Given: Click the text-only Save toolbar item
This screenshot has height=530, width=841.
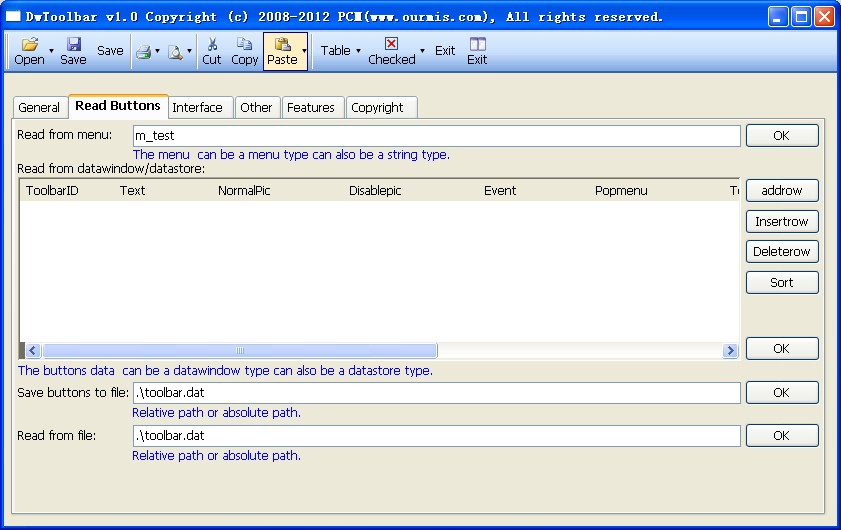Looking at the screenshot, I should coord(110,50).
